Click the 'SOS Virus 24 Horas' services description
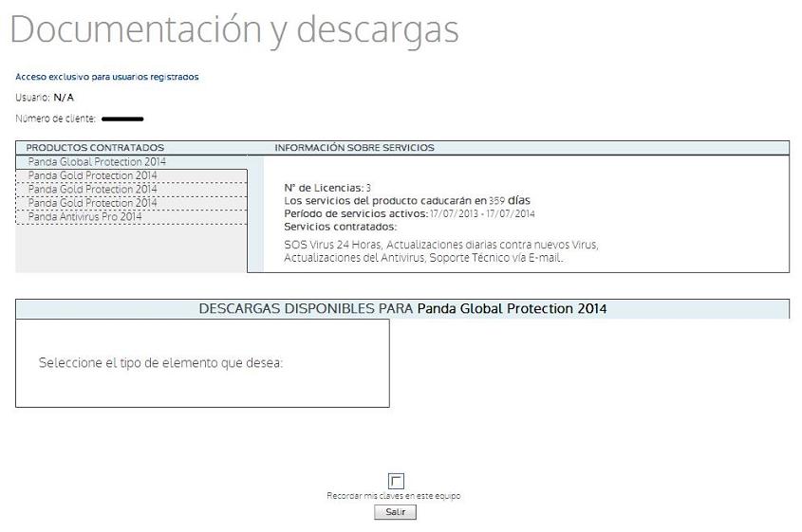The height and width of the screenshot is (532, 802). (x=441, y=251)
